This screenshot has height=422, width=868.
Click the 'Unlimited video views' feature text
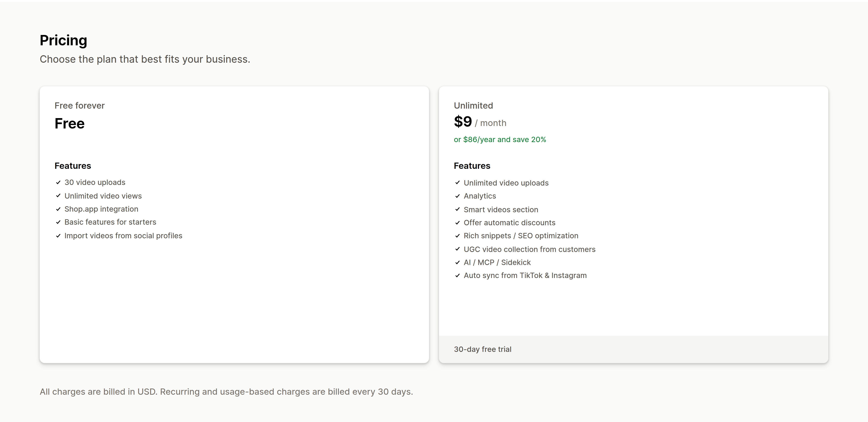103,196
